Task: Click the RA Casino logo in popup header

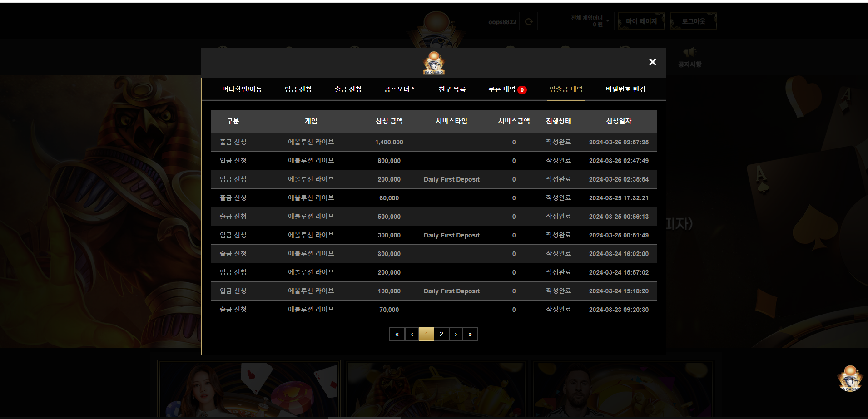Action: [434, 63]
